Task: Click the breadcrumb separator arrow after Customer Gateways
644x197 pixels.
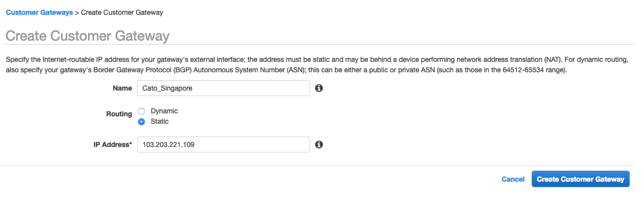Action: [77, 12]
